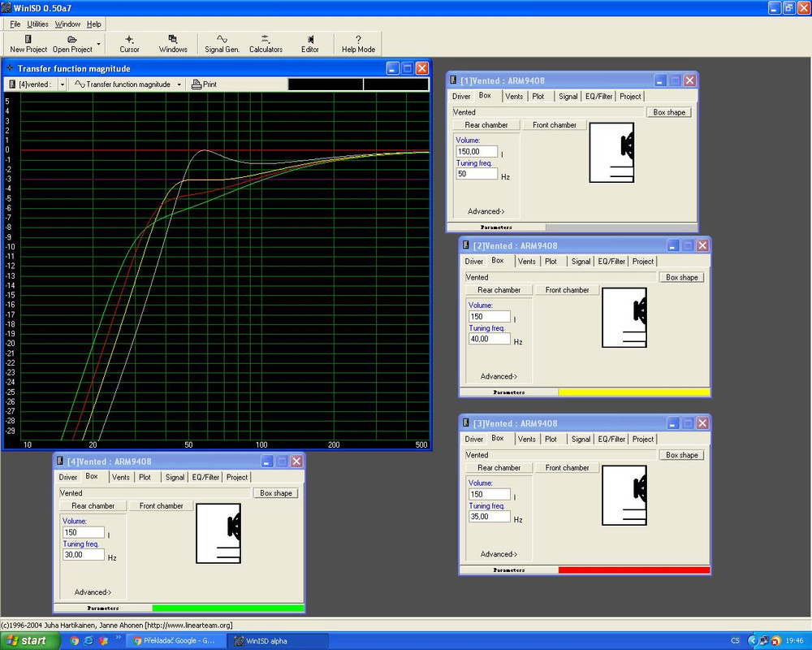The width and height of the screenshot is (812, 650).
Task: Click Box shape button in [4]Vented window
Action: click(x=276, y=493)
